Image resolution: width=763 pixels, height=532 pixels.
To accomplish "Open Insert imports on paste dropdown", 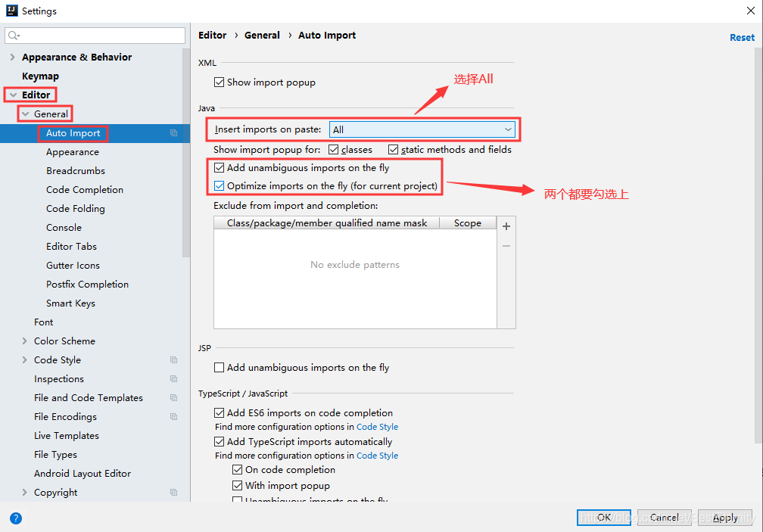I will pos(422,129).
